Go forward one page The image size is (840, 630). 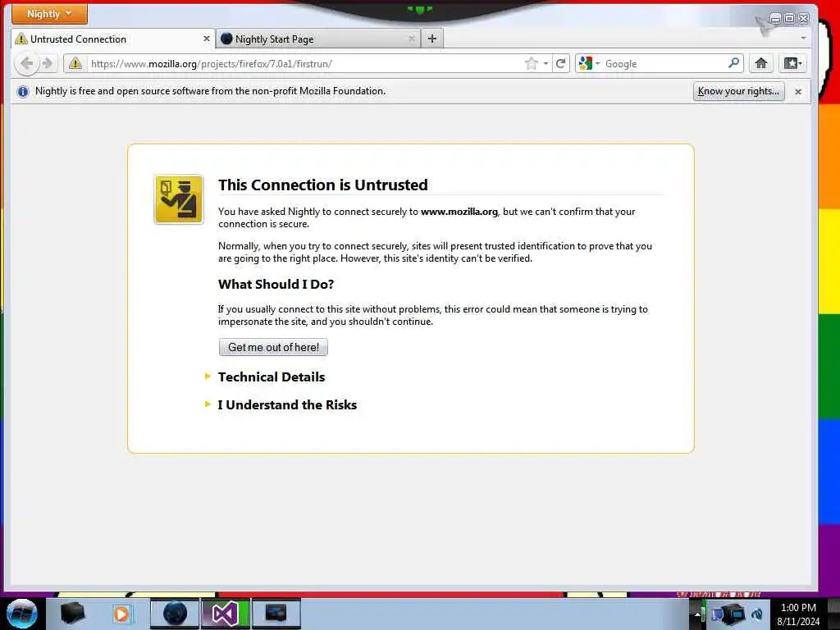(48, 64)
